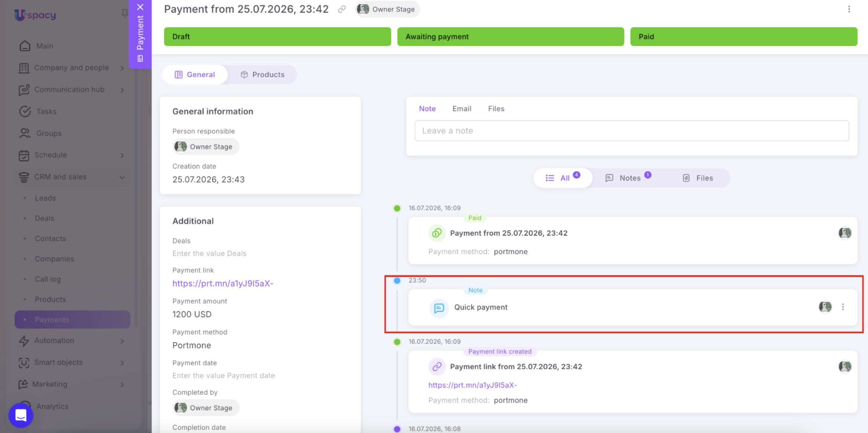Click avatar on Payment link created card

tap(845, 367)
